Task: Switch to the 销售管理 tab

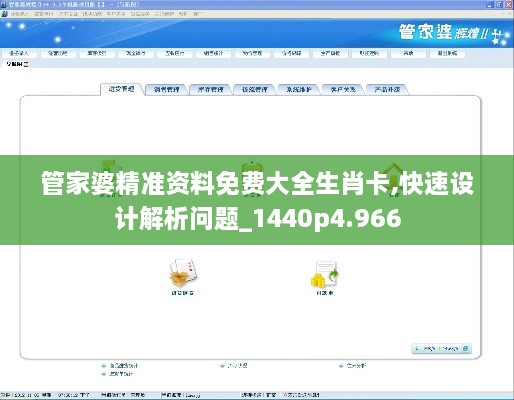Action: [166, 89]
